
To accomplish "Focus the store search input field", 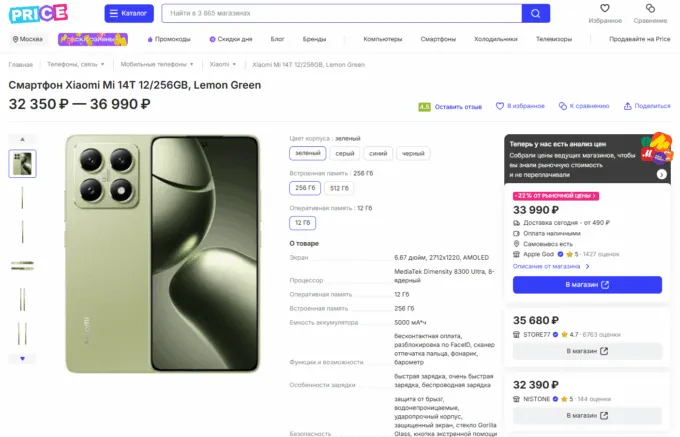I will coord(342,13).
